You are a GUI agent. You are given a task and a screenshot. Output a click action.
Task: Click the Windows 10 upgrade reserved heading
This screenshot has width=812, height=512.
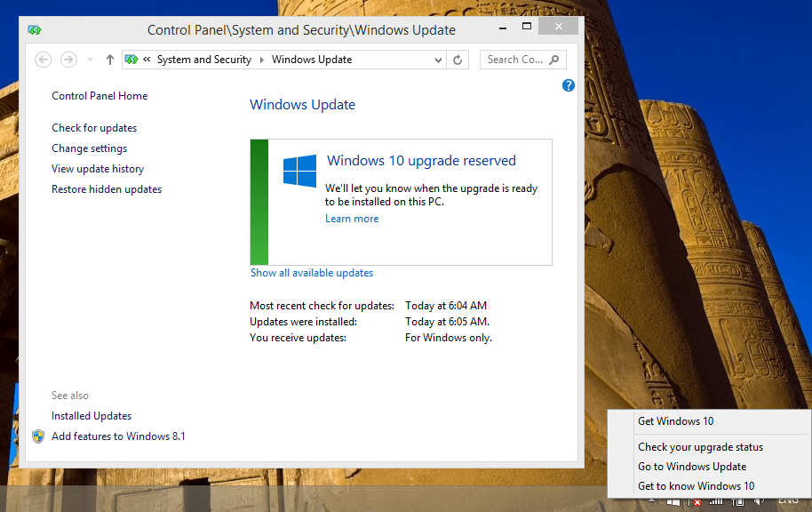(421, 161)
